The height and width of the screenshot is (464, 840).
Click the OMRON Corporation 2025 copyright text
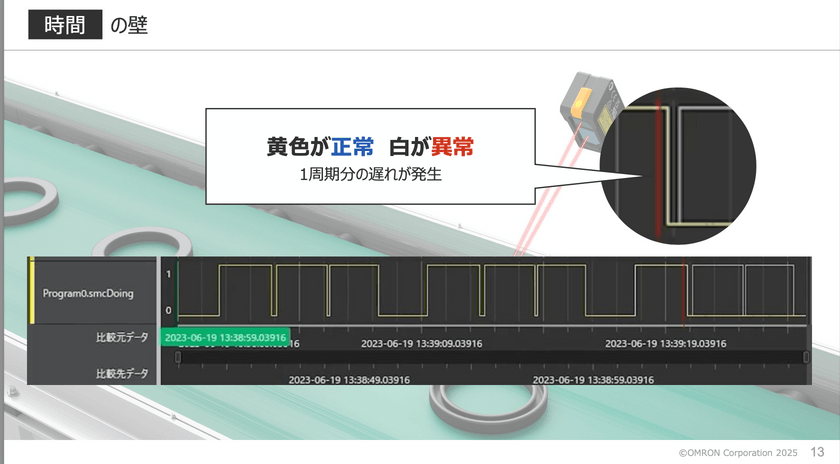[x=738, y=453]
